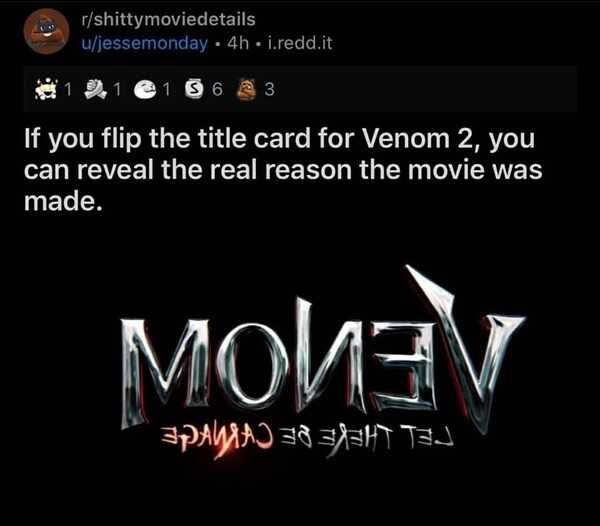Click the white seal award icon
The image size is (600, 526).
(146, 90)
